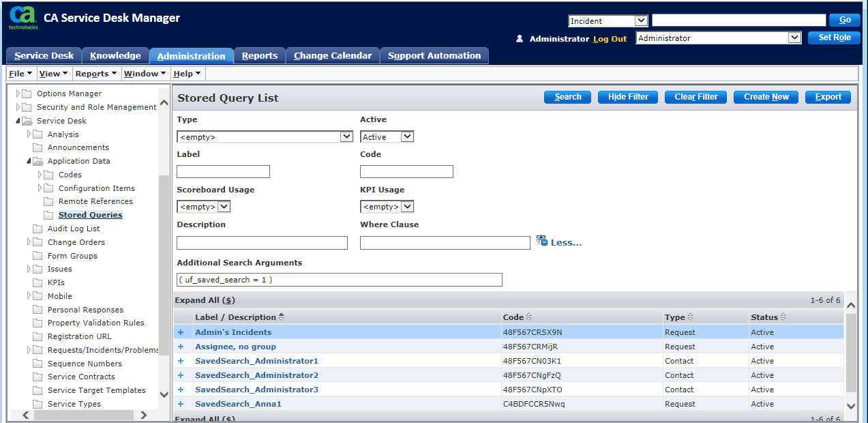Viewport: 868px width, 423px height.
Task: Expand the Admin's Incidents row plus icon
Action: click(x=181, y=332)
